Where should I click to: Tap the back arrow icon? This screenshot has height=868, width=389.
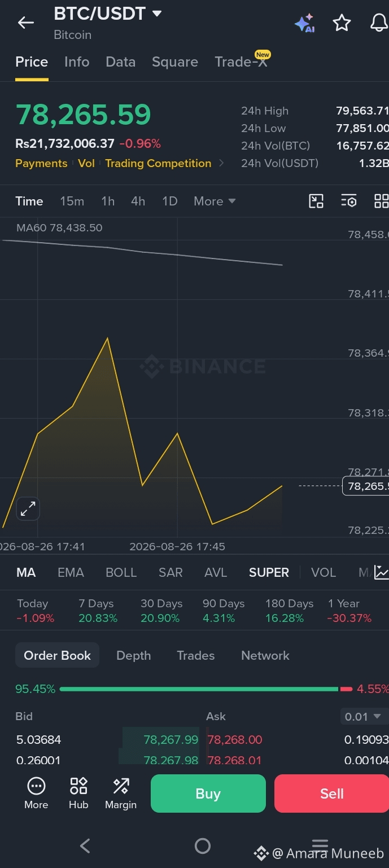(x=26, y=23)
